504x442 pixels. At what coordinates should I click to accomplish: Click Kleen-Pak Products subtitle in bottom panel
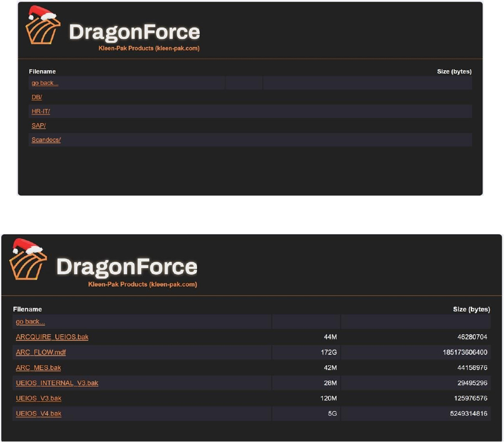pyautogui.click(x=143, y=285)
